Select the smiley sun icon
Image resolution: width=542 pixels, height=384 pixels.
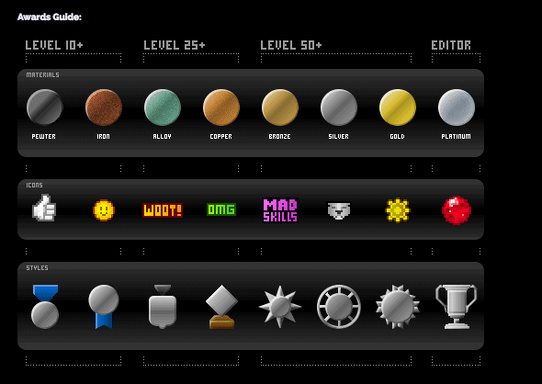pos(104,210)
